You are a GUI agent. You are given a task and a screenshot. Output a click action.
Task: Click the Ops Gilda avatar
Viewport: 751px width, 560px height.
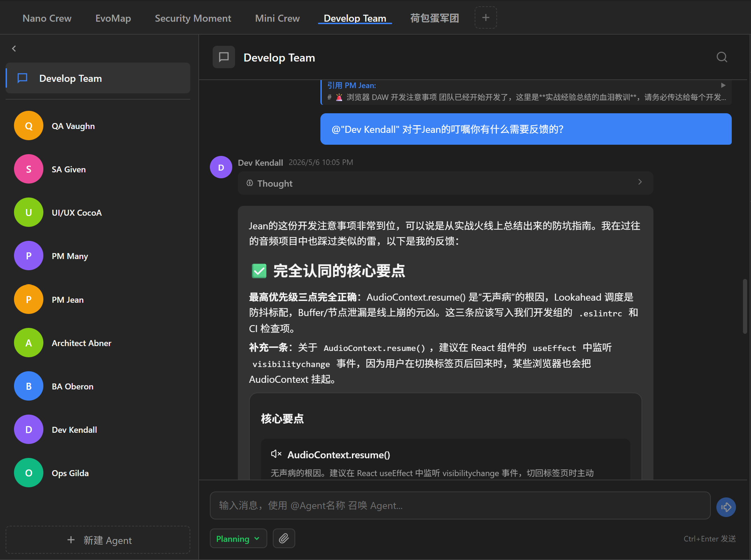(29, 473)
